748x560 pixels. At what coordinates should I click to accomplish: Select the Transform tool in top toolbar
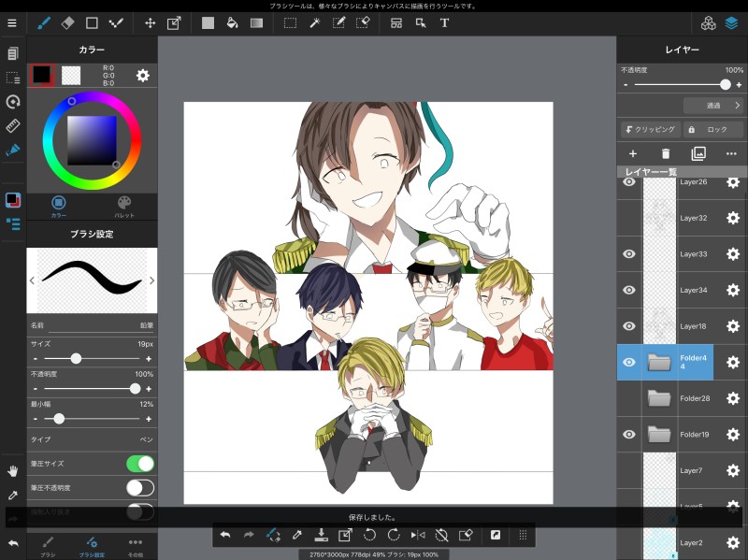[x=174, y=22]
